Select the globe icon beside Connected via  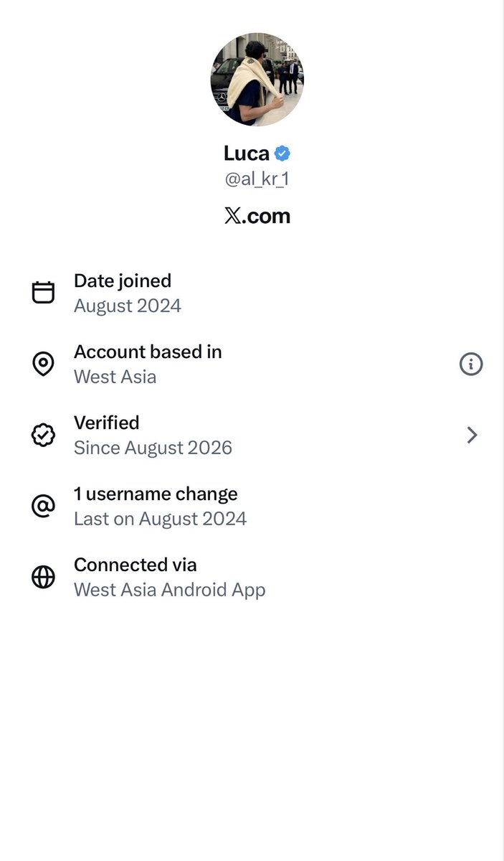tap(44, 577)
